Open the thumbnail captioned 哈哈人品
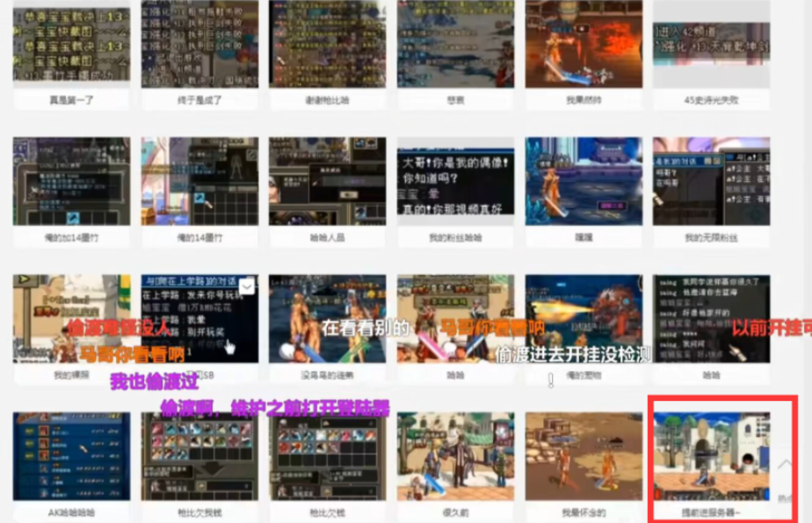Screen dimensions: 812x523 click(327, 181)
